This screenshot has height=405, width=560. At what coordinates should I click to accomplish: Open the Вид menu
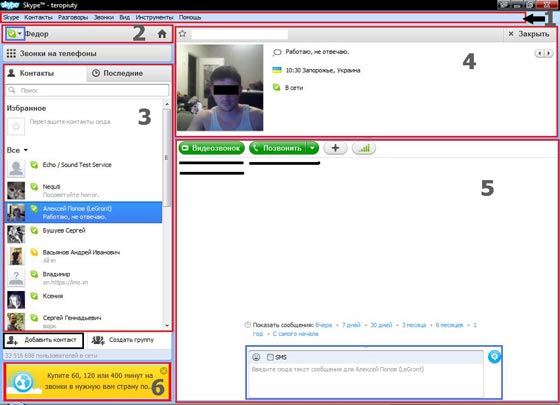pos(125,17)
